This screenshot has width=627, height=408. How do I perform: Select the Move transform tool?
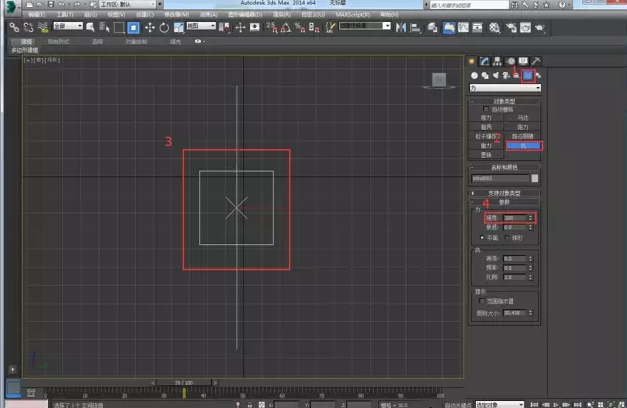click(150, 27)
